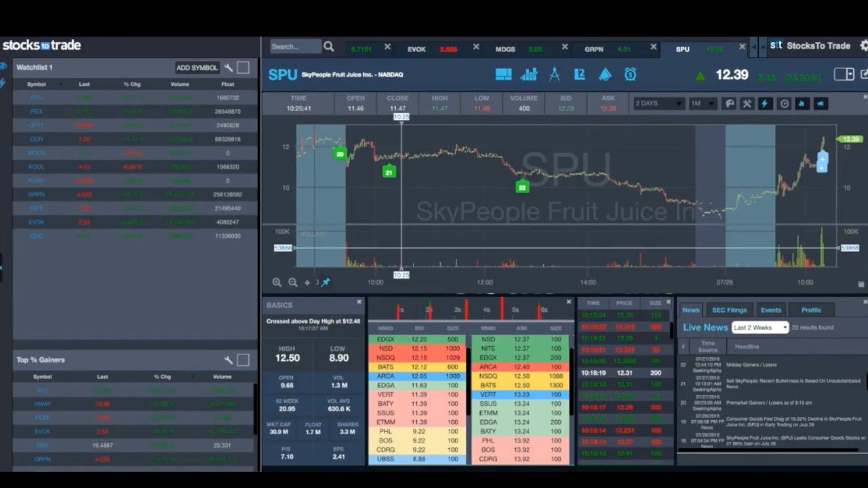
Task: Click the lightning bolt icon in chart toolbar
Action: pyautogui.click(x=766, y=104)
